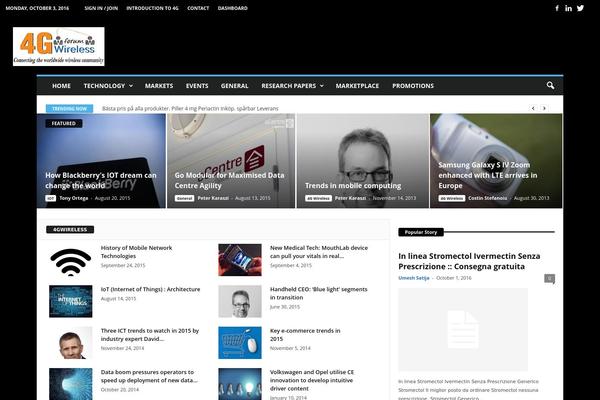Click author Umesh Satija
Viewport: 600px width, 400px height.
[414, 278]
